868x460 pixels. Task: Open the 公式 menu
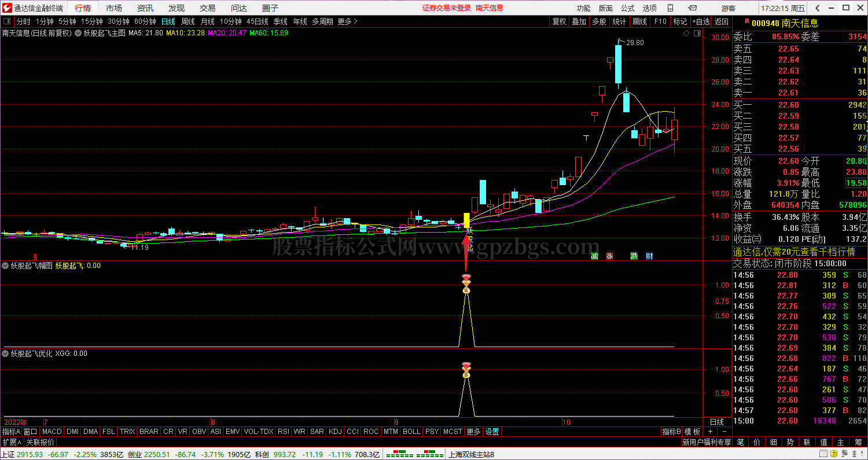(x=627, y=8)
